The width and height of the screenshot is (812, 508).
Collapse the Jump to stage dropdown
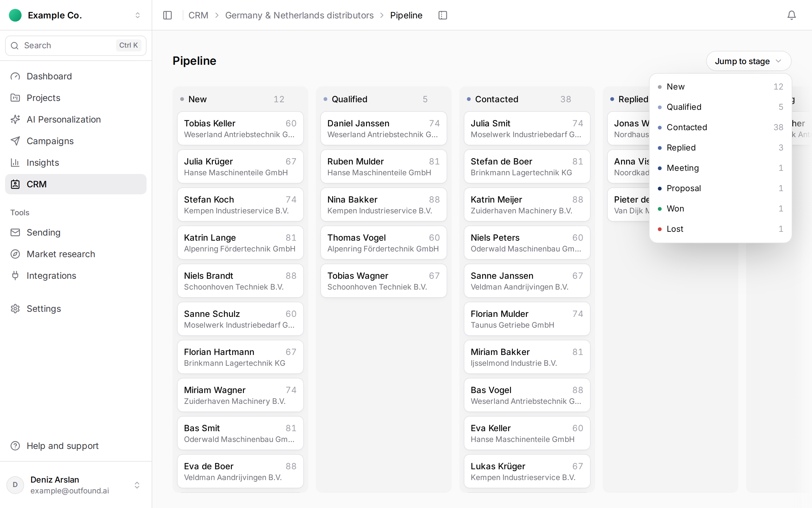[x=749, y=61]
